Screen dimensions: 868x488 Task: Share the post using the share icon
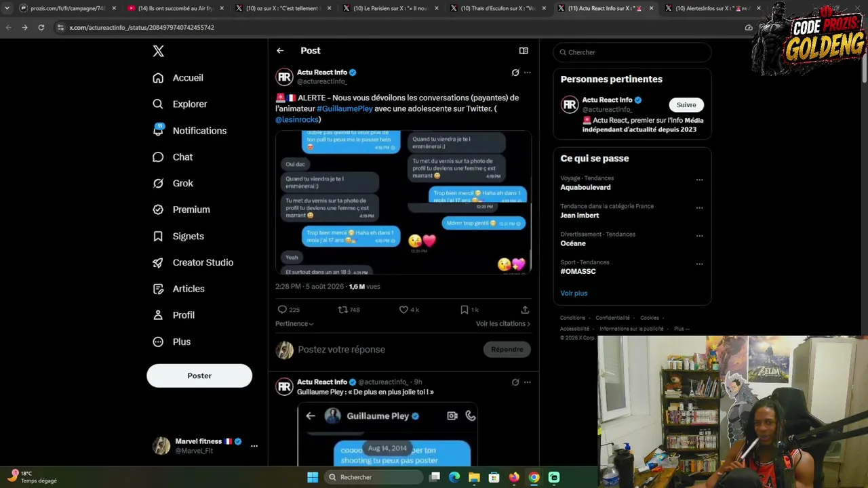525,310
